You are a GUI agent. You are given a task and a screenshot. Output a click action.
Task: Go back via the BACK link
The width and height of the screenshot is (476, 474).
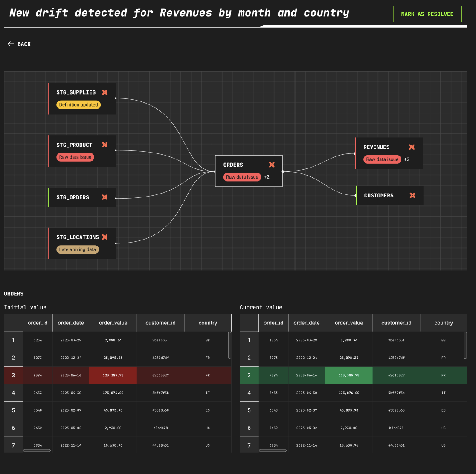(x=24, y=44)
